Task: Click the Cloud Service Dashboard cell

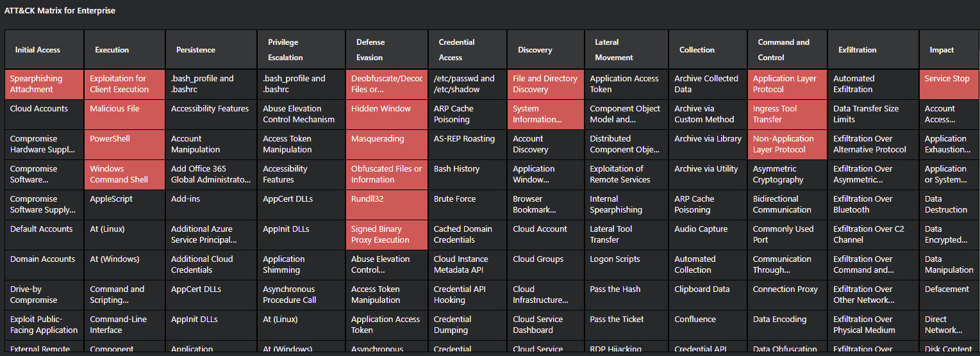Action: (x=546, y=325)
